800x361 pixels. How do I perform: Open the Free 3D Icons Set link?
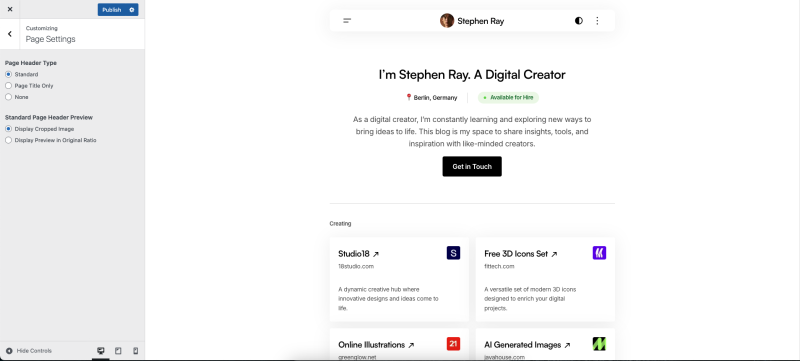520,254
